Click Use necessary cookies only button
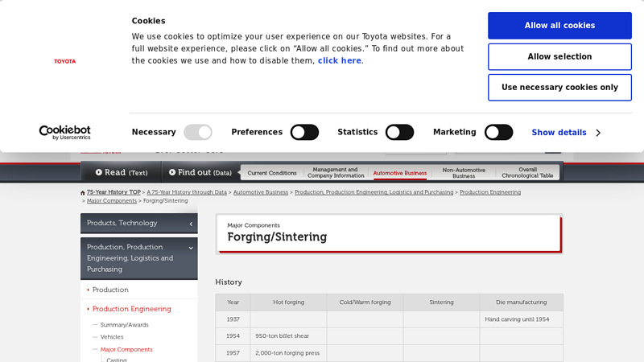The width and height of the screenshot is (644, 362). click(559, 88)
